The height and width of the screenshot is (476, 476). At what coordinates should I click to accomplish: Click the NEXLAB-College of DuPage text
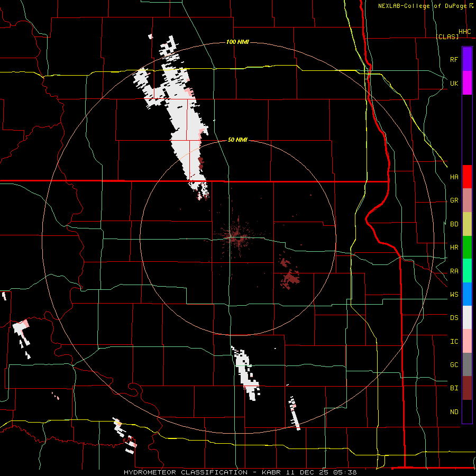click(x=422, y=6)
